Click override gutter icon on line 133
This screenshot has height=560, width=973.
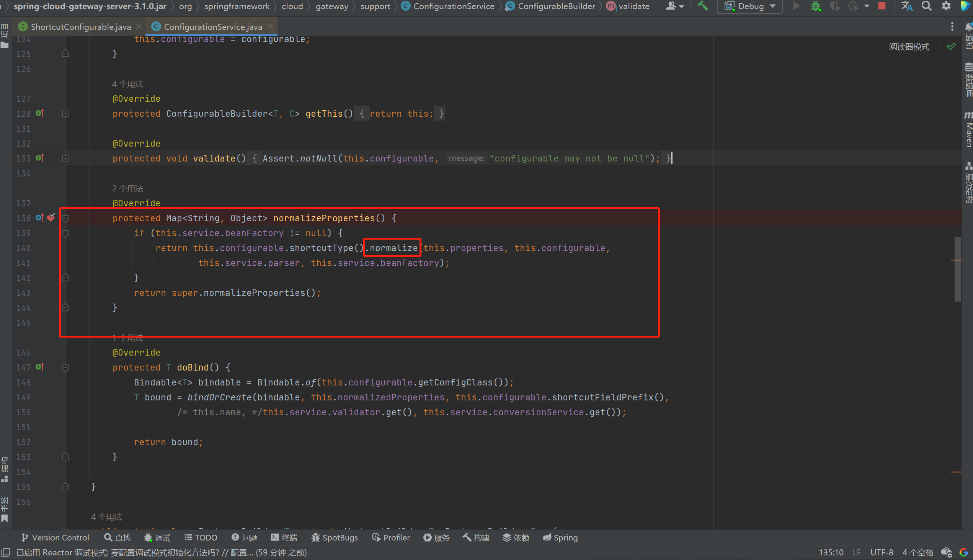(39, 158)
